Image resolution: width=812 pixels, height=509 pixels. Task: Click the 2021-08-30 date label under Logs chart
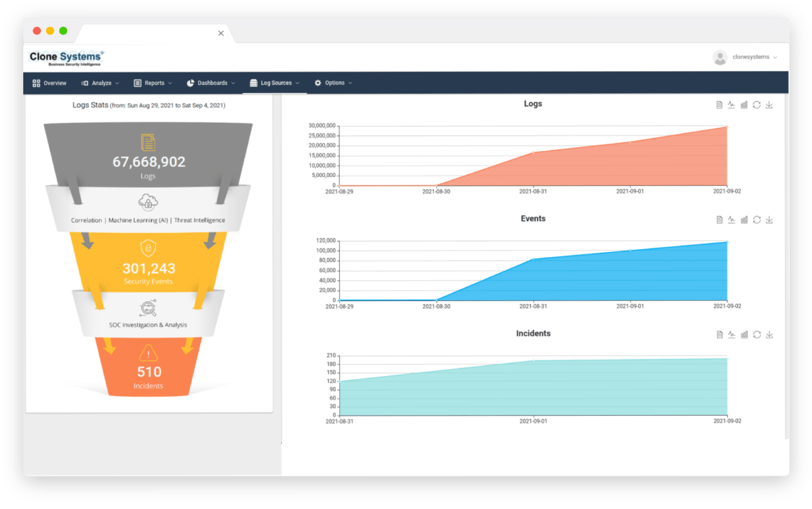pos(436,192)
